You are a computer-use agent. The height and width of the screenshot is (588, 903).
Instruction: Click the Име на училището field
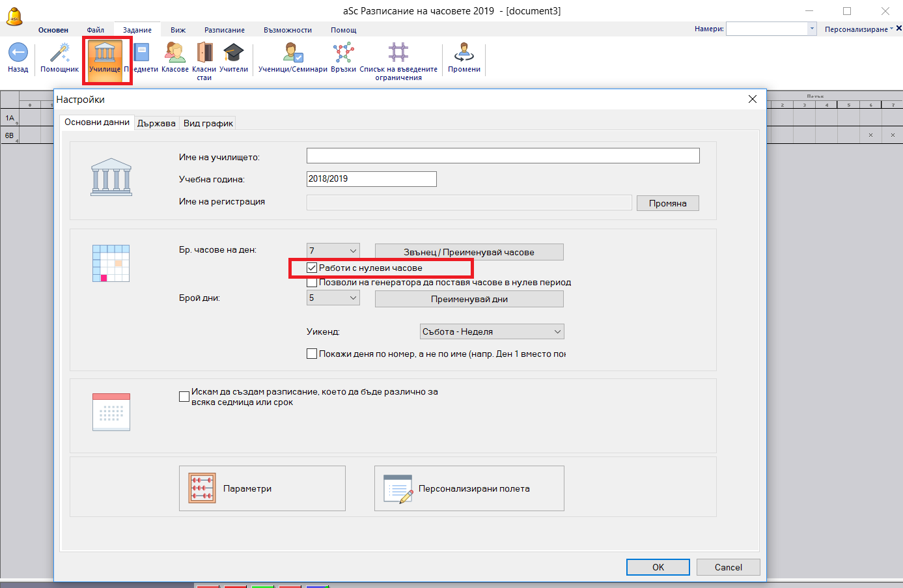click(503, 156)
